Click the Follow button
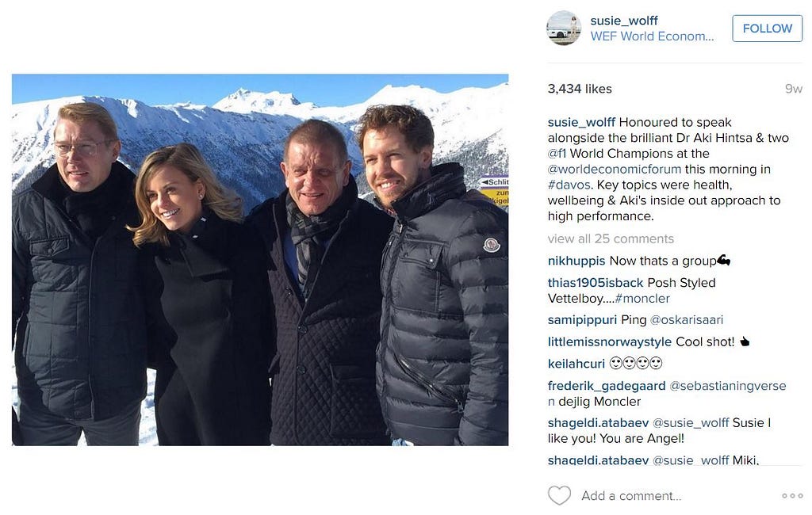The height and width of the screenshot is (515, 812). (x=767, y=29)
